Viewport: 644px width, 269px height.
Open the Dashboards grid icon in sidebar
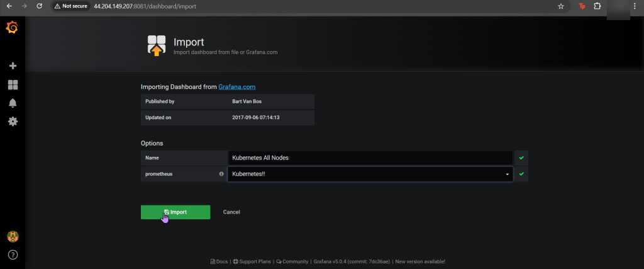coord(13,84)
